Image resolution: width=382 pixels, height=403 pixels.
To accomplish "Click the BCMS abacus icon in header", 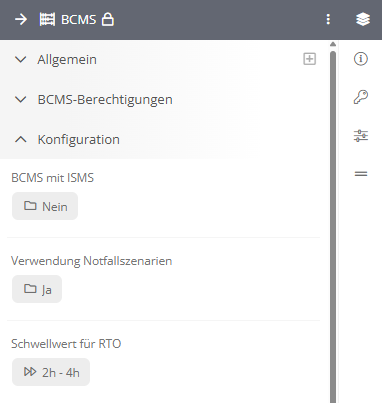I will pyautogui.click(x=47, y=20).
